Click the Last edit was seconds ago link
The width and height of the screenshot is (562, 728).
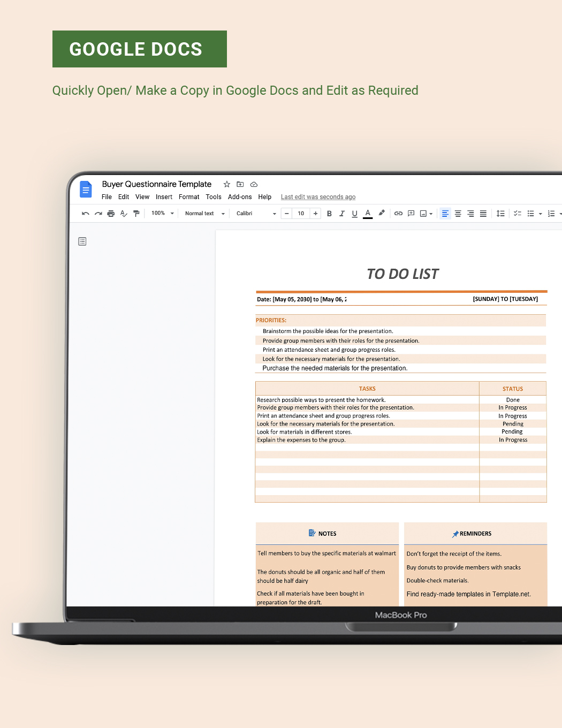(x=318, y=196)
